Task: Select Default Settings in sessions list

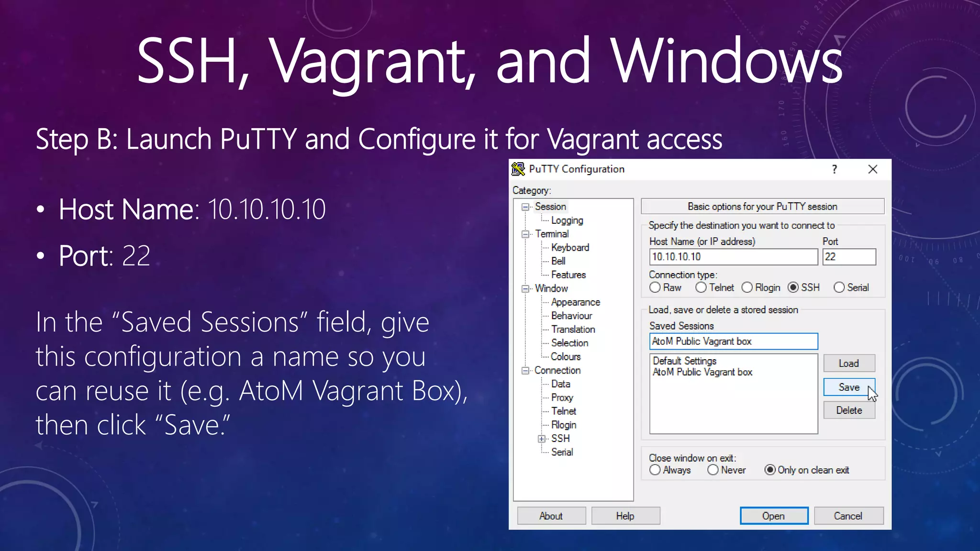Action: click(684, 361)
